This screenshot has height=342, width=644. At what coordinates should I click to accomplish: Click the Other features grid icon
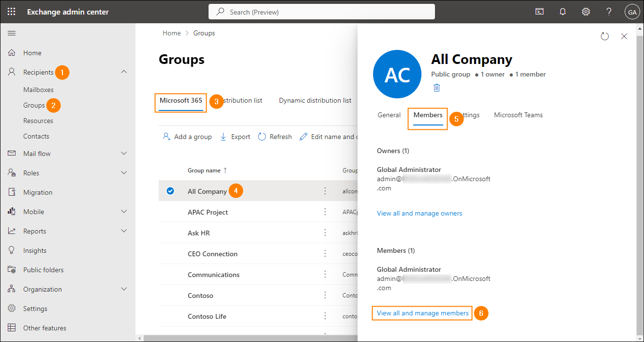point(12,328)
